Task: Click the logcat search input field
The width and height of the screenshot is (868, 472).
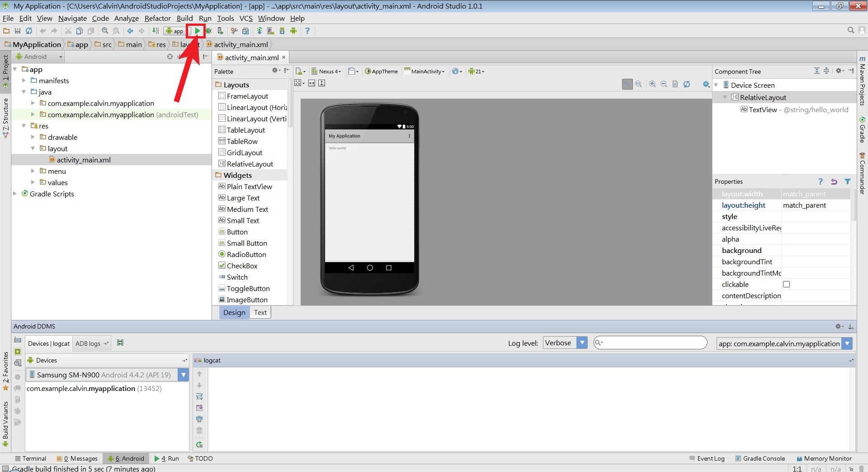Action: (650, 343)
